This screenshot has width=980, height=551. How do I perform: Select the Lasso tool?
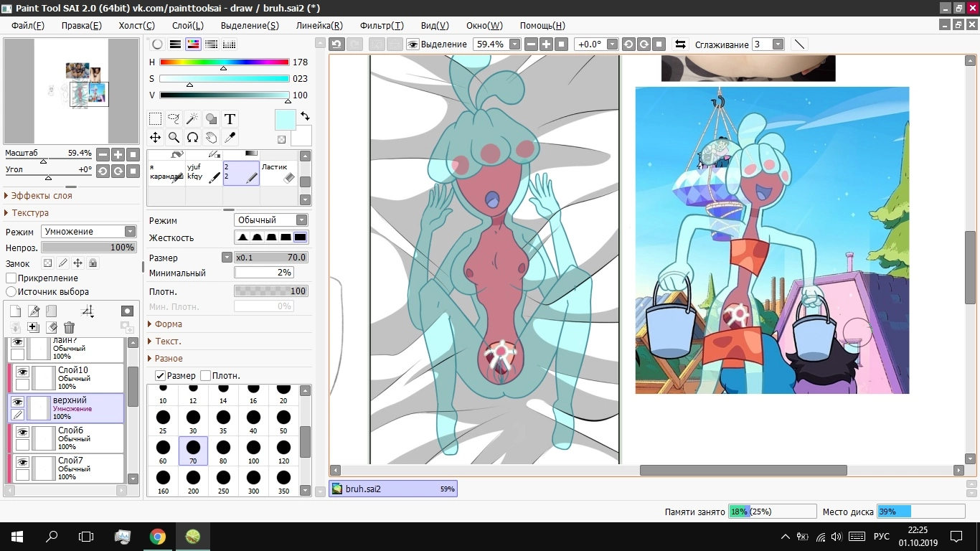pyautogui.click(x=174, y=119)
